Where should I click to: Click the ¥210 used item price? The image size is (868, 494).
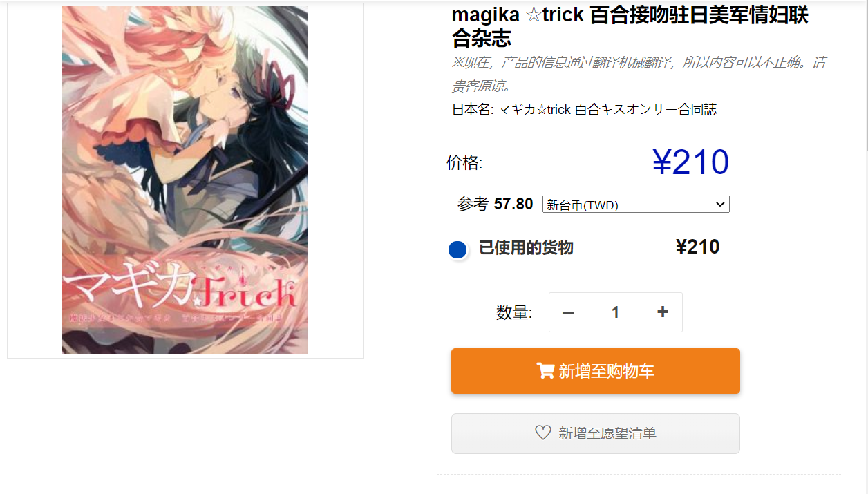point(697,247)
